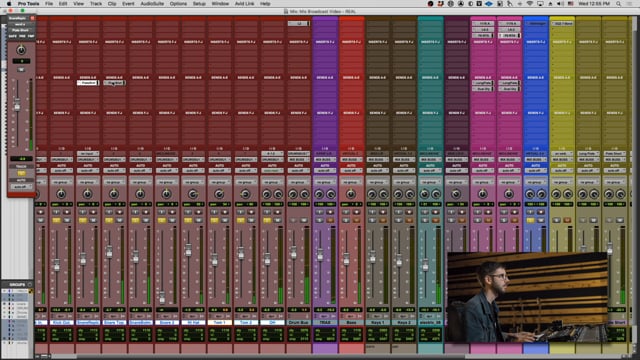
Task: Toggle solo on the Tom 2 track
Action: tap(241, 220)
